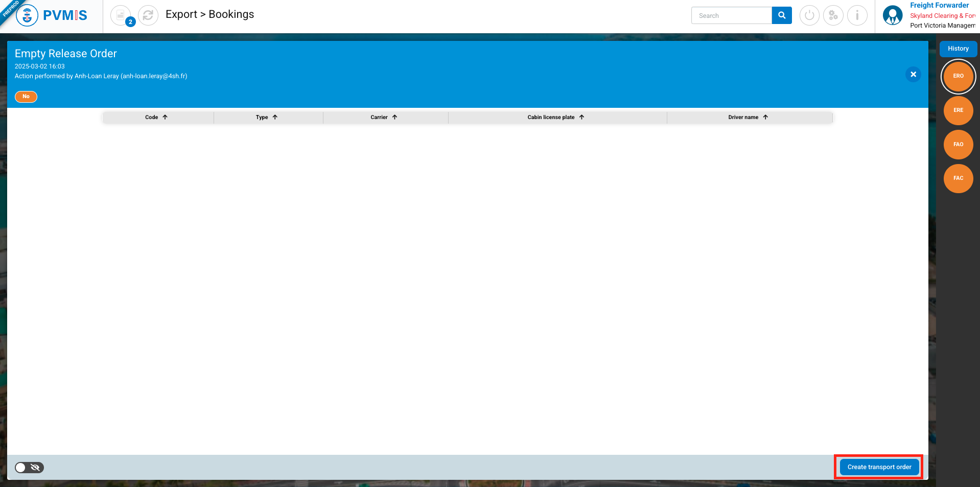Screen dimensions: 980x487
Task: Open the gears settings icon
Action: click(833, 15)
